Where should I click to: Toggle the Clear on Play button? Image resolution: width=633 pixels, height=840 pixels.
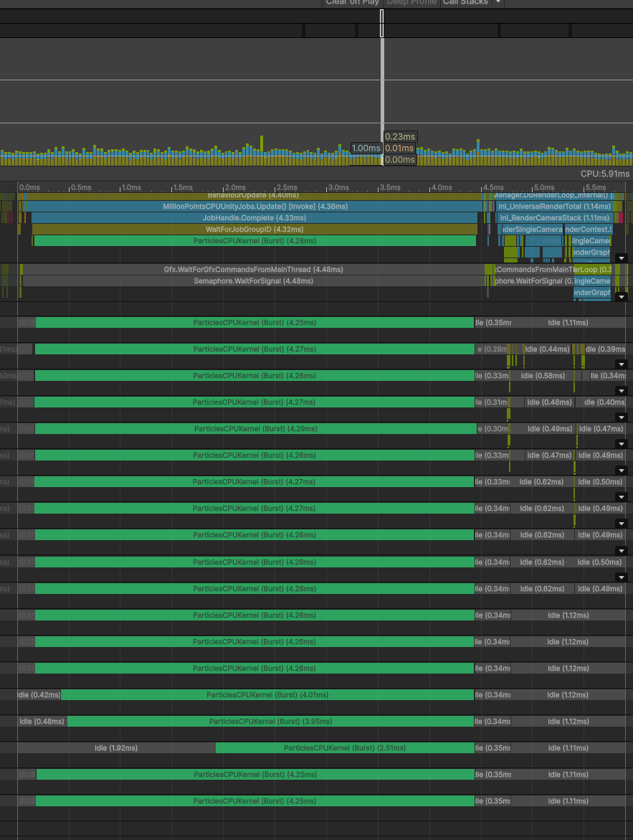353,3
